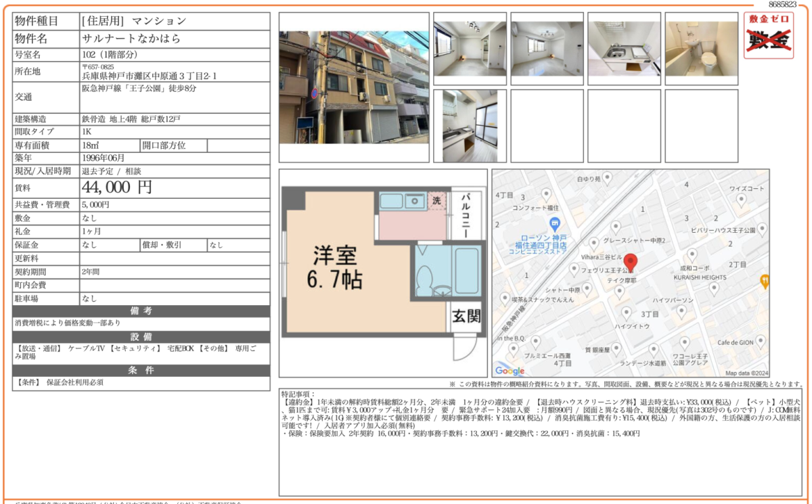
Task: Click the KURAISHI HEIGHTS map label
Action: pos(700,277)
